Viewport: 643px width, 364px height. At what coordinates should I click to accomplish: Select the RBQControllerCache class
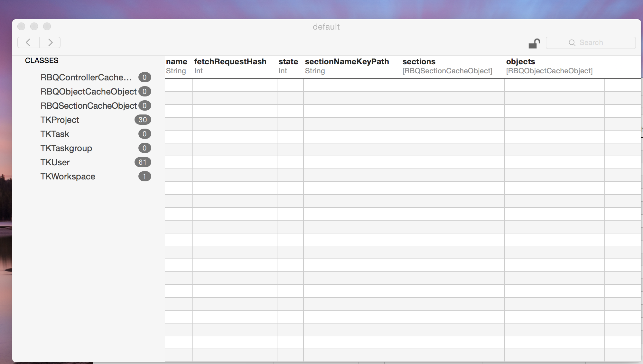(86, 77)
